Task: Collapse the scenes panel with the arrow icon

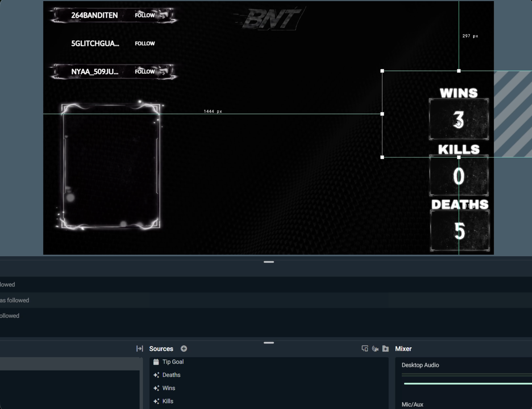Action: point(140,349)
